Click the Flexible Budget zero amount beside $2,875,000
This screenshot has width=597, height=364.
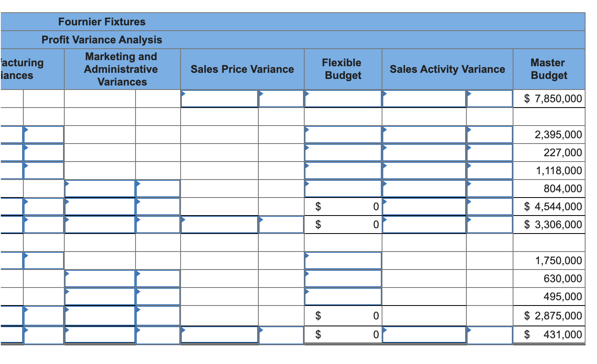coord(343,315)
